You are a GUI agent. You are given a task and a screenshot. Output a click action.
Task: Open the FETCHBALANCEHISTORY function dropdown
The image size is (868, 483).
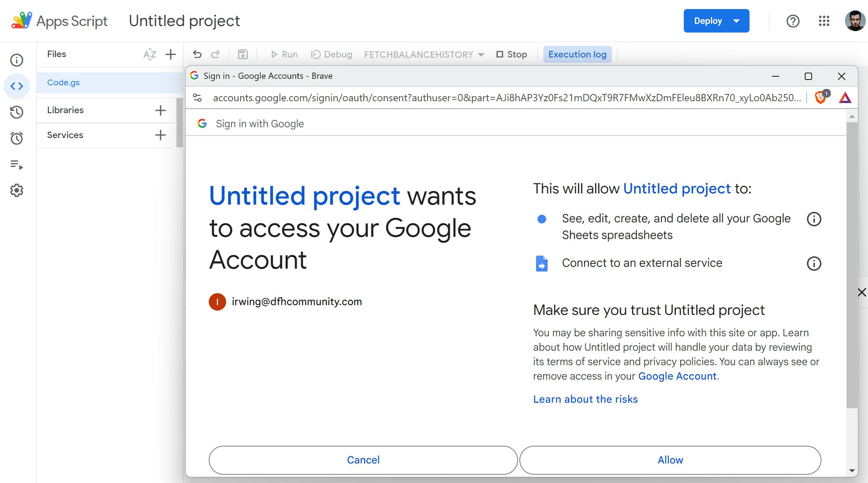coord(424,54)
